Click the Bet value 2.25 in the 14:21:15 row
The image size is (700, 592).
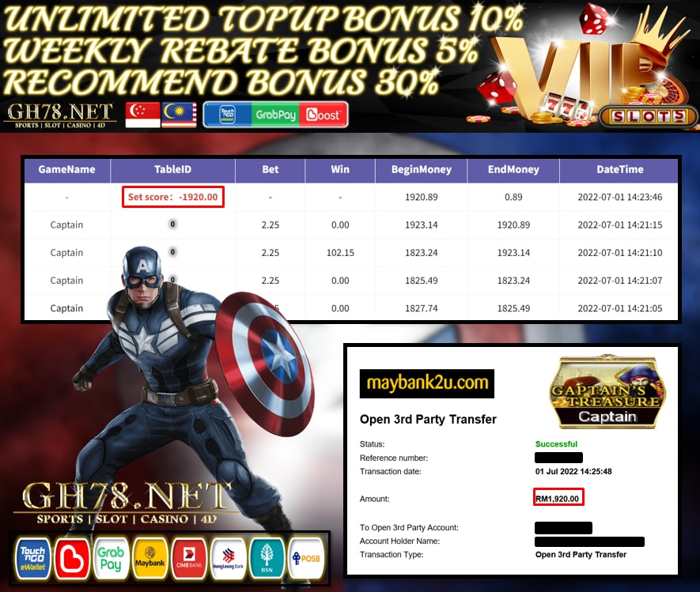click(x=270, y=224)
